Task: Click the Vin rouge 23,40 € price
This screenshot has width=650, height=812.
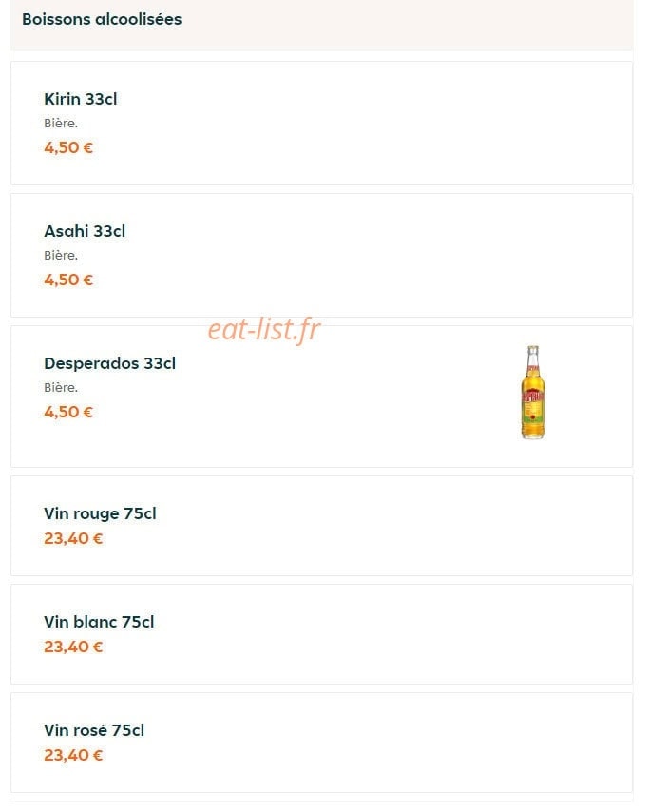Action: point(73,538)
